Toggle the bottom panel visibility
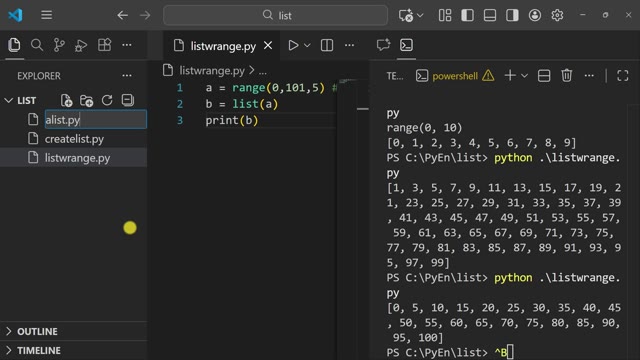The image size is (640, 360). (490, 16)
